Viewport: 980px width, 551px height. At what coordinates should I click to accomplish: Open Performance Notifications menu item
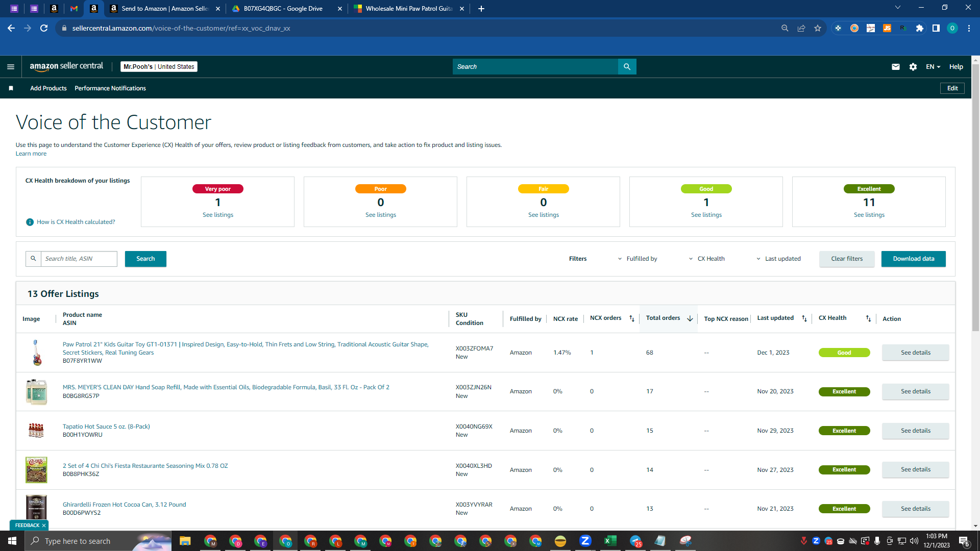click(x=110, y=88)
